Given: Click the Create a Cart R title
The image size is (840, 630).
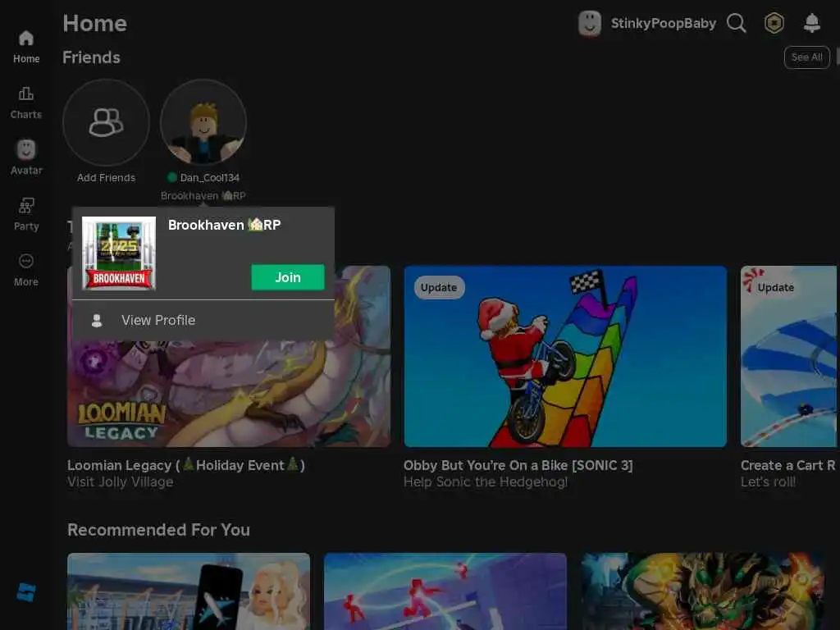Looking at the screenshot, I should pos(787,465).
